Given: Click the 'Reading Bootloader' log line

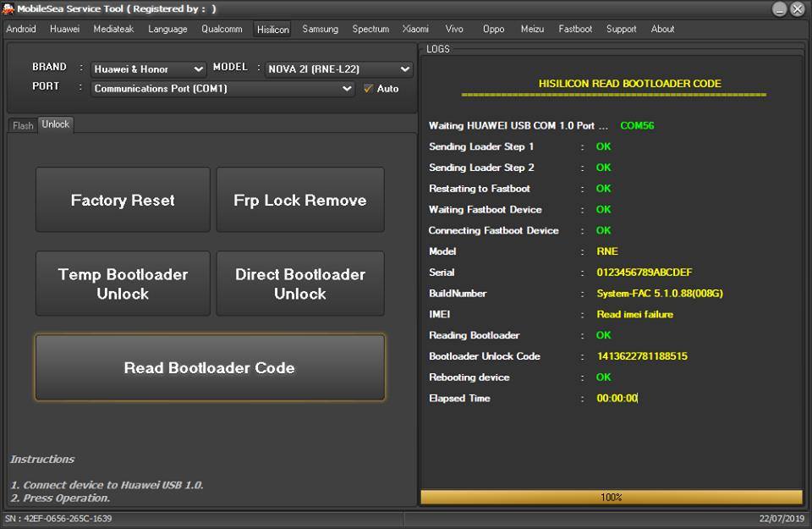Looking at the screenshot, I should 520,335.
